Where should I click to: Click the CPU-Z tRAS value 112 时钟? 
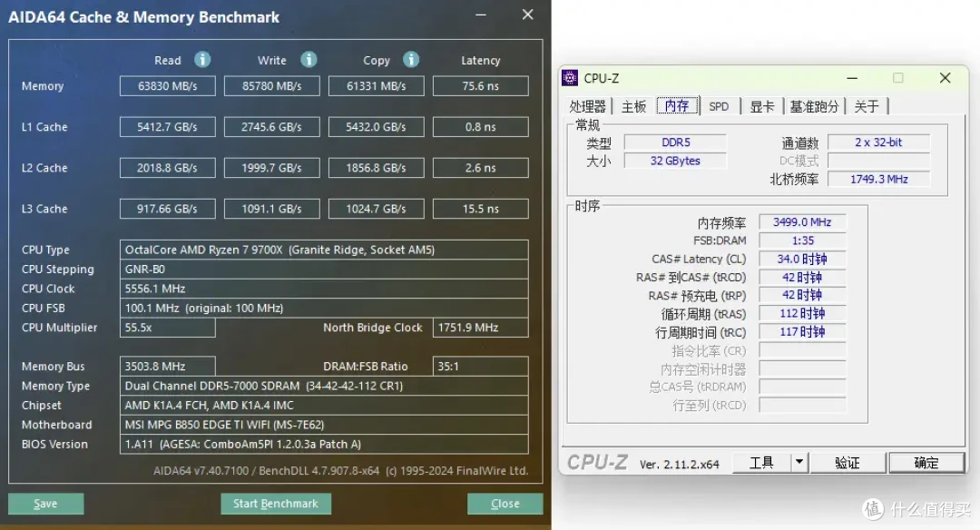tap(802, 314)
